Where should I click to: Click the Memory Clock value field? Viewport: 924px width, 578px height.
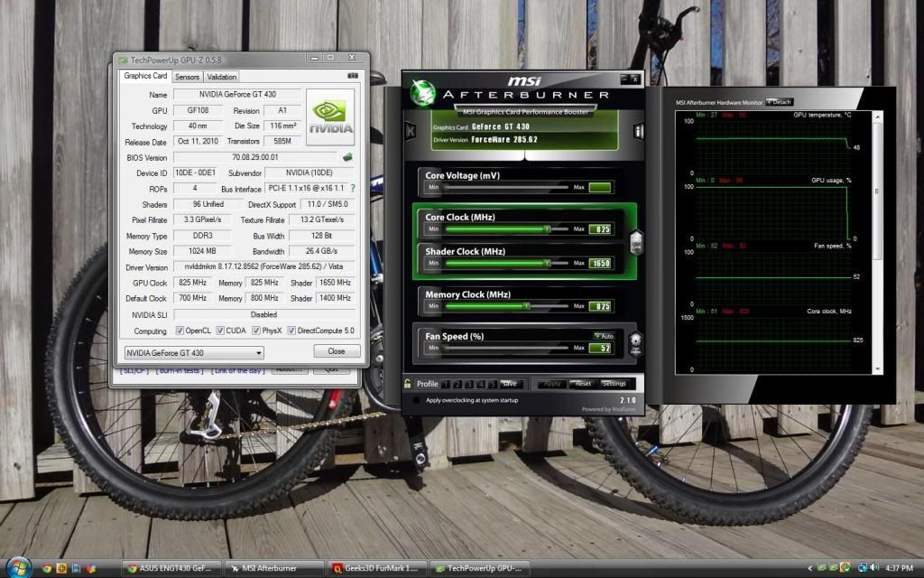[x=601, y=306]
